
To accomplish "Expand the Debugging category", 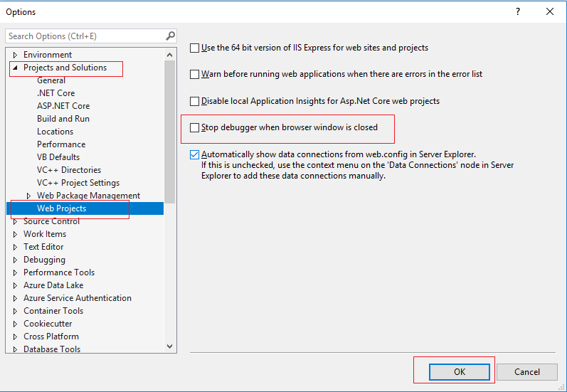I will click(15, 260).
